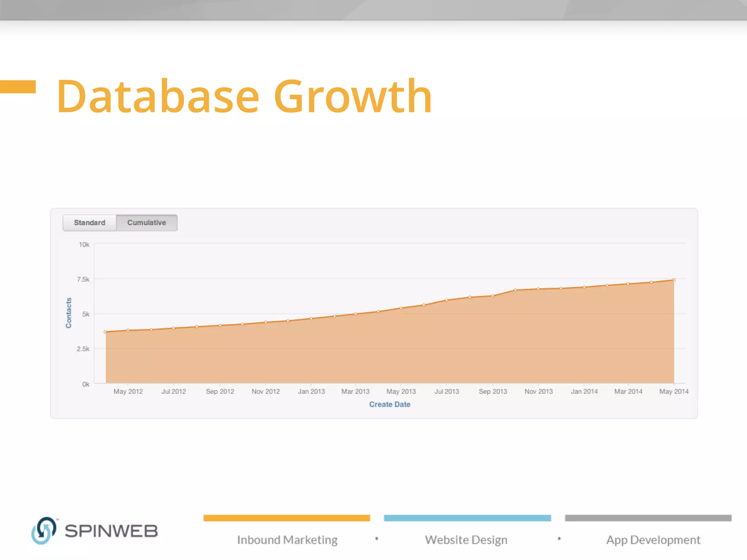The height and width of the screenshot is (560, 747).
Task: Select the first chart data point
Action: tap(105, 332)
